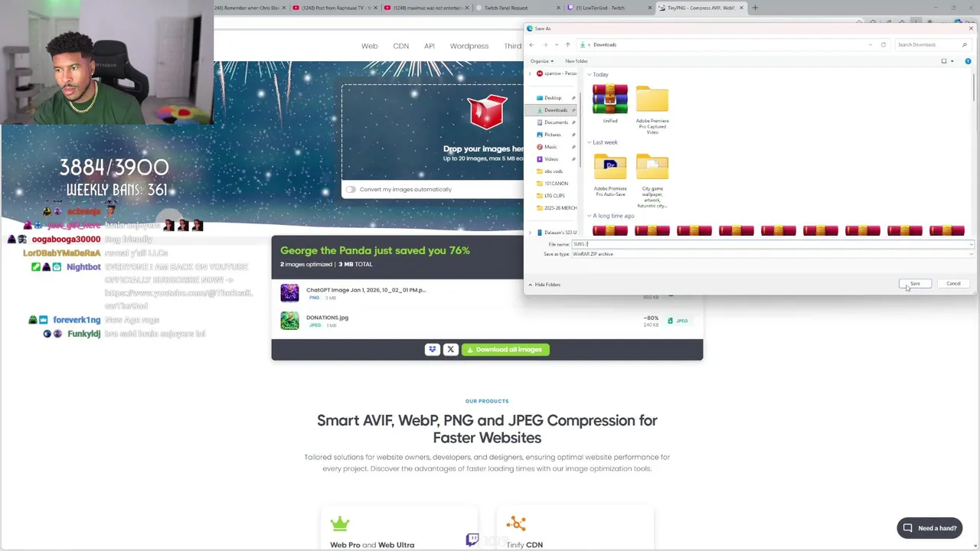
Task: Open the API page on TinyPNG
Action: click(430, 46)
